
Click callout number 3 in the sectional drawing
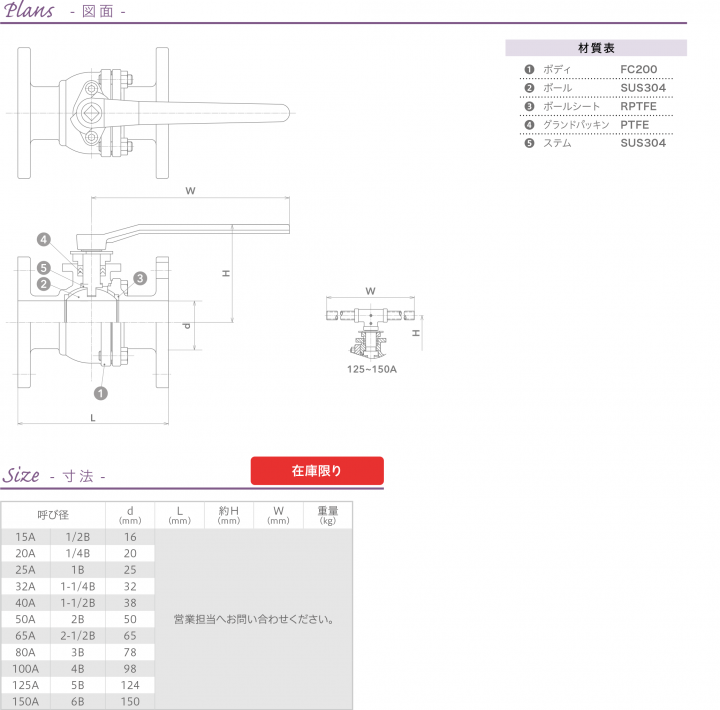click(x=139, y=278)
